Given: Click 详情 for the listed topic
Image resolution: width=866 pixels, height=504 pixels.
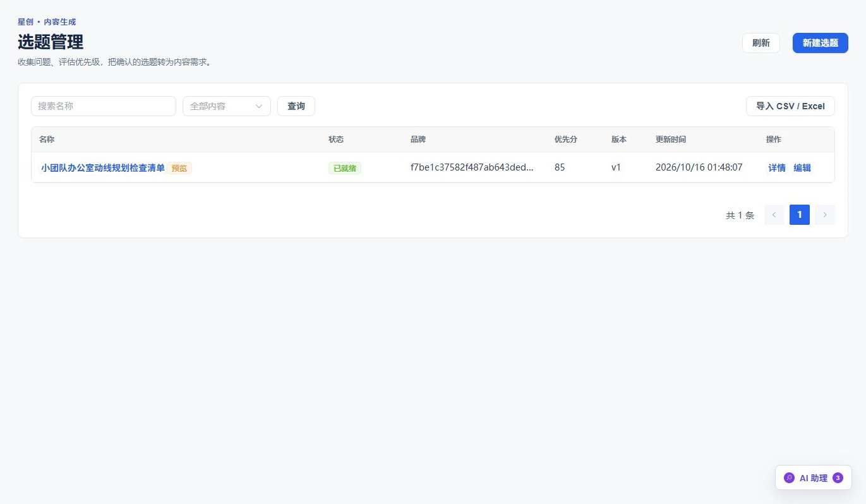Looking at the screenshot, I should (x=777, y=168).
